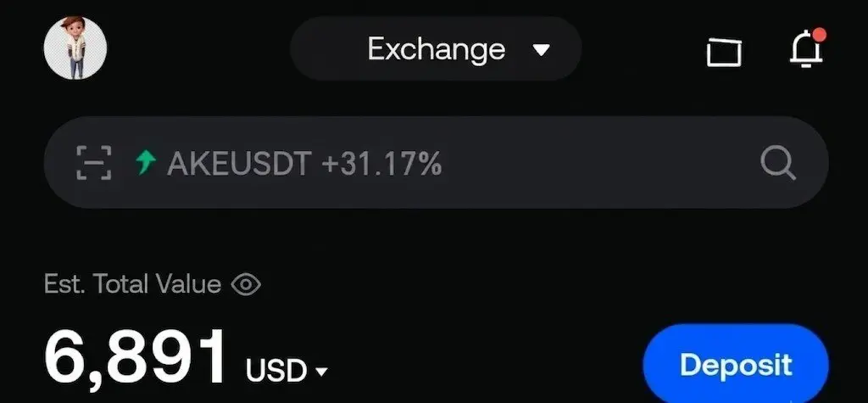Click the bell's body below the badge
This screenshot has height=403, width=868.
tap(805, 53)
